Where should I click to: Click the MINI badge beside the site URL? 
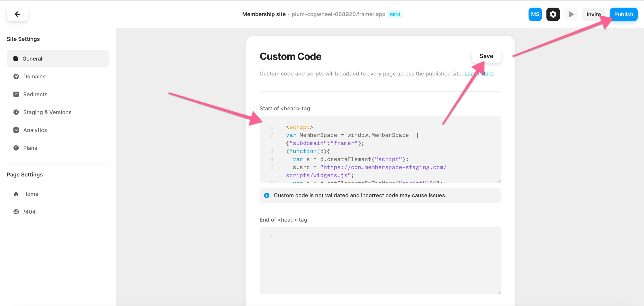pyautogui.click(x=395, y=14)
